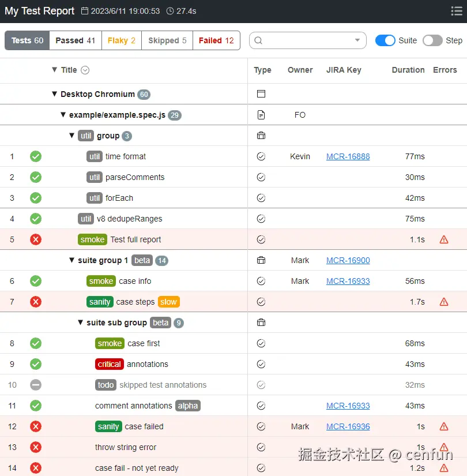Click the case type icon for annotations row

tap(261, 364)
